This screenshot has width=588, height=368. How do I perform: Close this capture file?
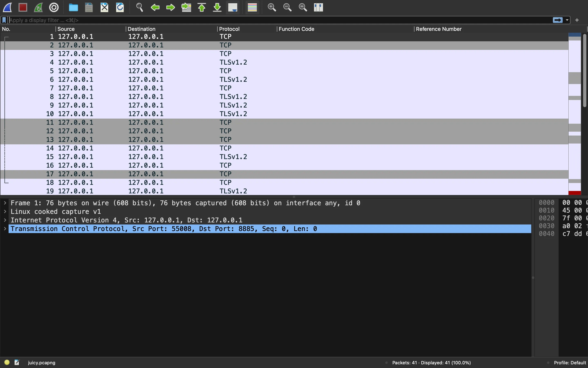(105, 7)
